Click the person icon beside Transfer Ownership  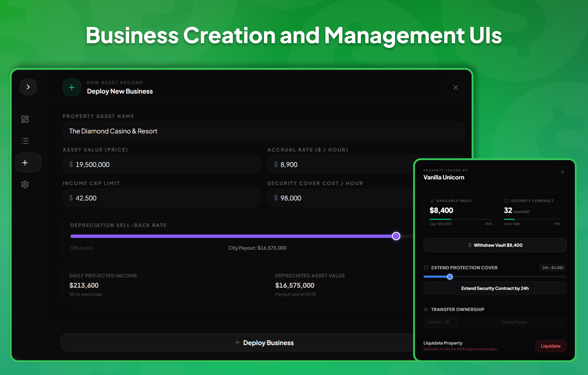[426, 309]
